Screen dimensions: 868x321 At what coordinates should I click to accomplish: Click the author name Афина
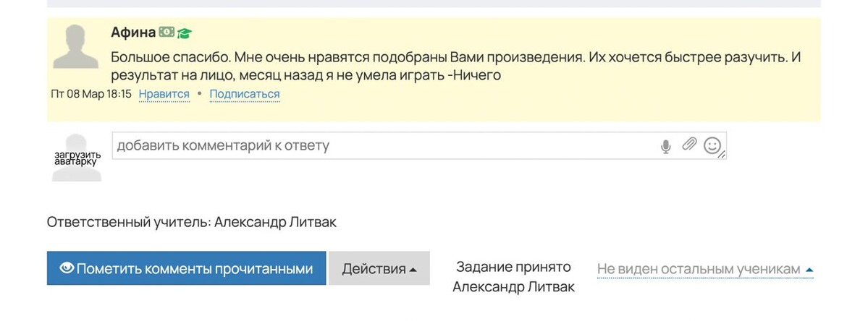[133, 32]
